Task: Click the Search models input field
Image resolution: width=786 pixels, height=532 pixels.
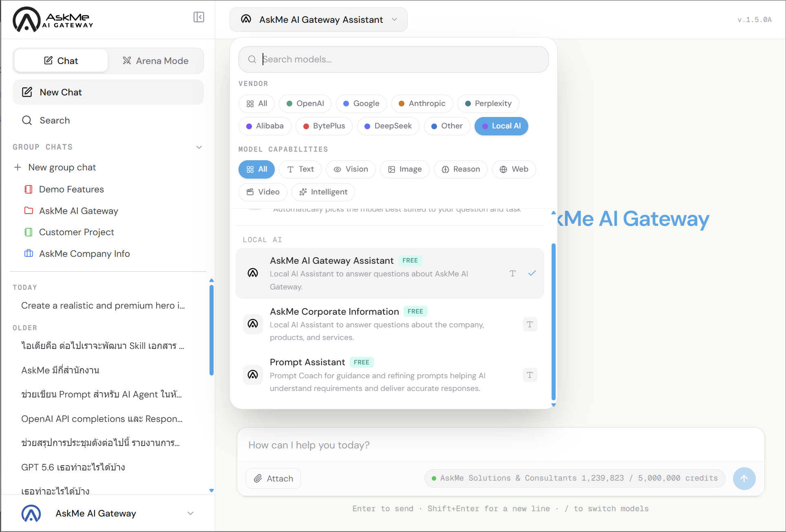Action: 393,60
